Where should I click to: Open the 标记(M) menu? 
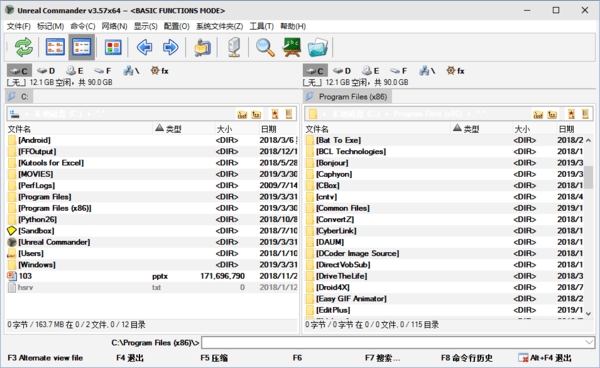tap(50, 26)
